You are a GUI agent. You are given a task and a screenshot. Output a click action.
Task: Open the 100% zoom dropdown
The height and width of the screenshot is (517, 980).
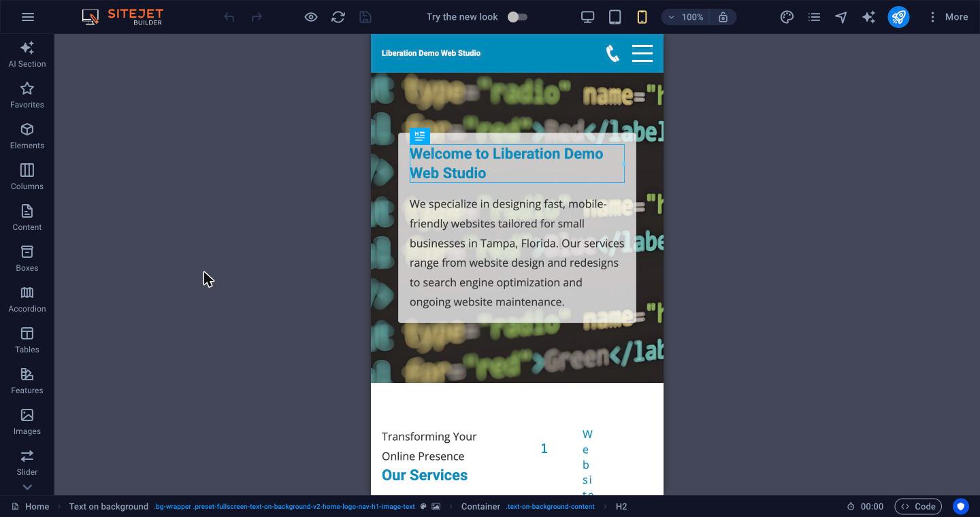coord(685,17)
